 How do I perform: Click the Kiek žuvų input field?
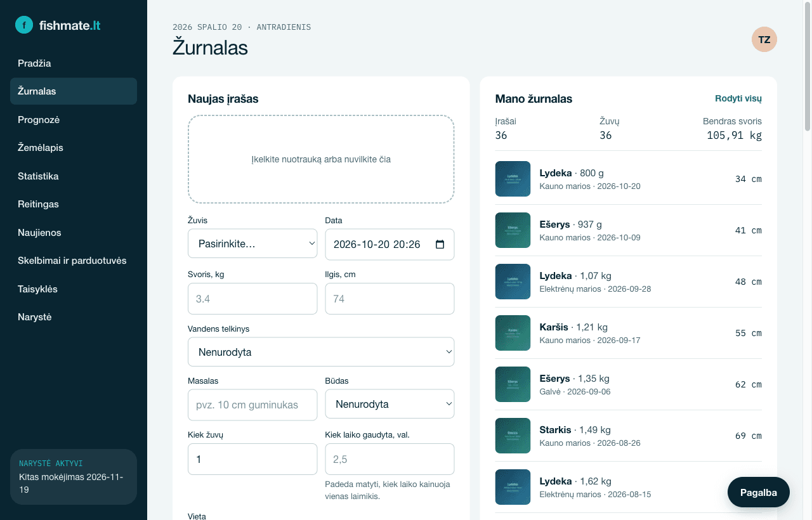pos(252,459)
